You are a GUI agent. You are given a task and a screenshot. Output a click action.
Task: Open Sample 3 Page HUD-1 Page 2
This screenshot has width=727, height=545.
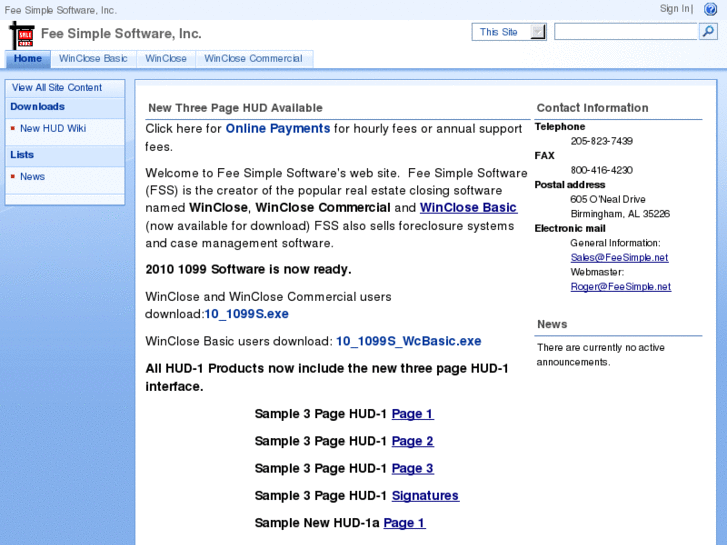pyautogui.click(x=413, y=441)
